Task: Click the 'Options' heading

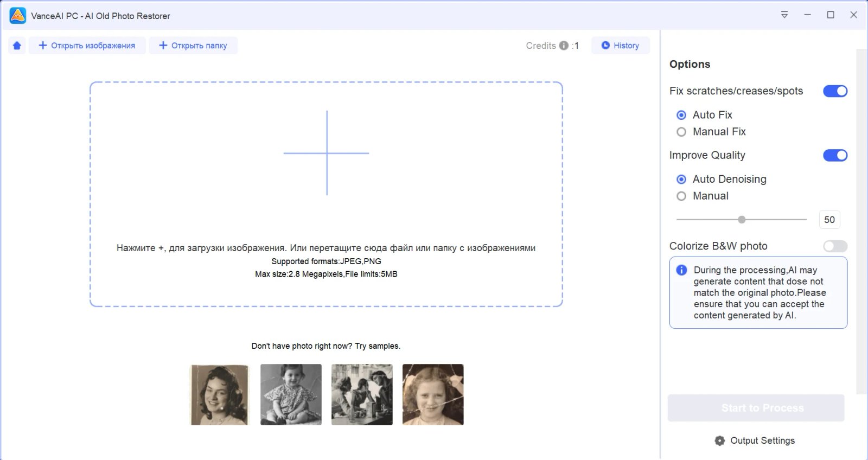Action: (690, 64)
